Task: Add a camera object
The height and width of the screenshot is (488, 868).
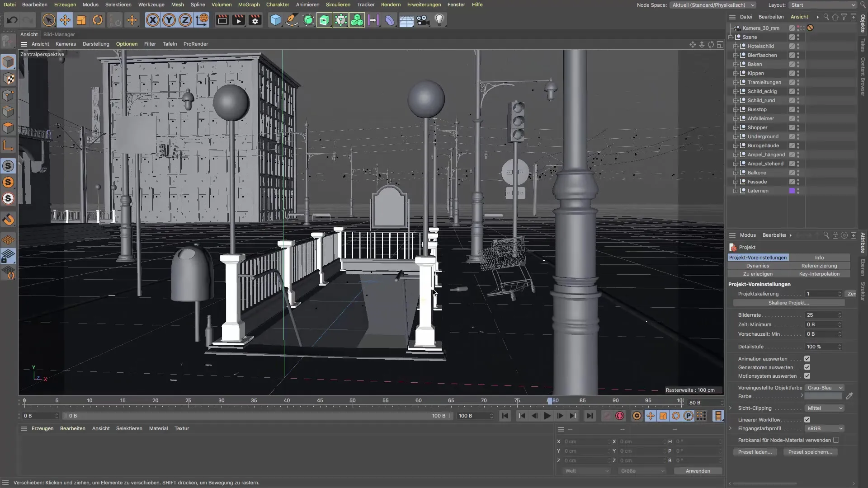Action: (x=423, y=20)
